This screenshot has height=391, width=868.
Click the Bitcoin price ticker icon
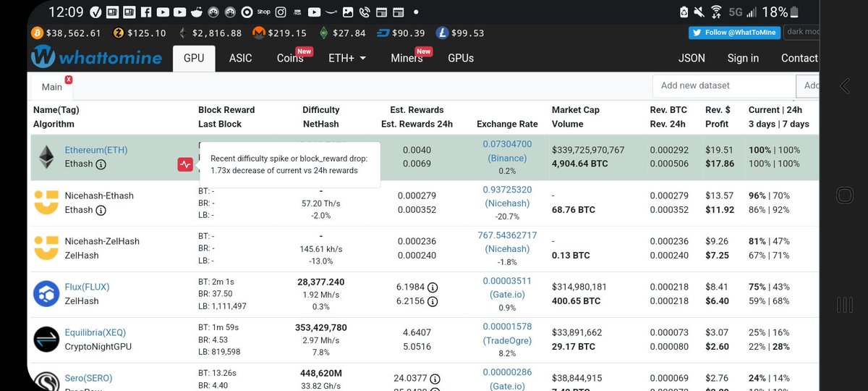pyautogui.click(x=37, y=33)
